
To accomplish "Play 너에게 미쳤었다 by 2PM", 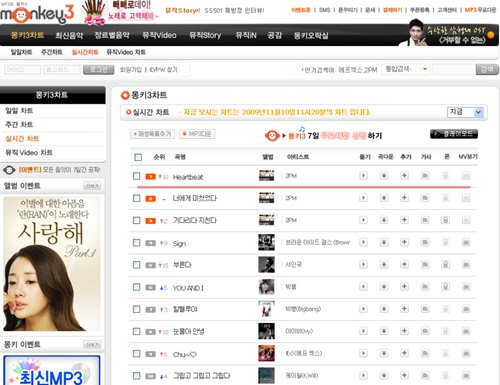I will pos(363,198).
